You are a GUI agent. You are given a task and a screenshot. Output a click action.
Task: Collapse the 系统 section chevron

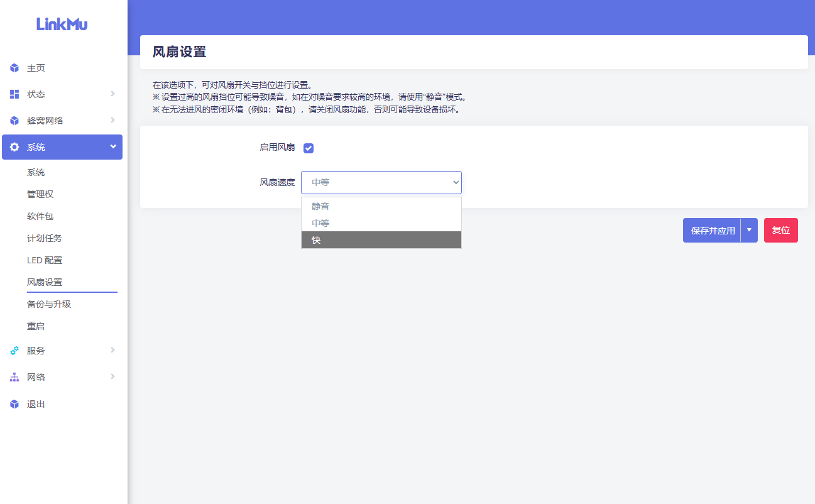click(x=113, y=146)
